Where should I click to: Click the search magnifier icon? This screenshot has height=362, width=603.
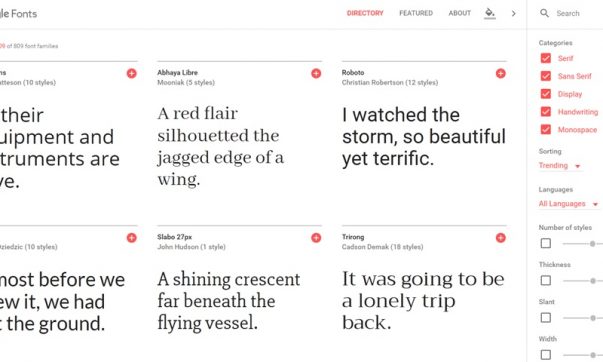coord(545,13)
